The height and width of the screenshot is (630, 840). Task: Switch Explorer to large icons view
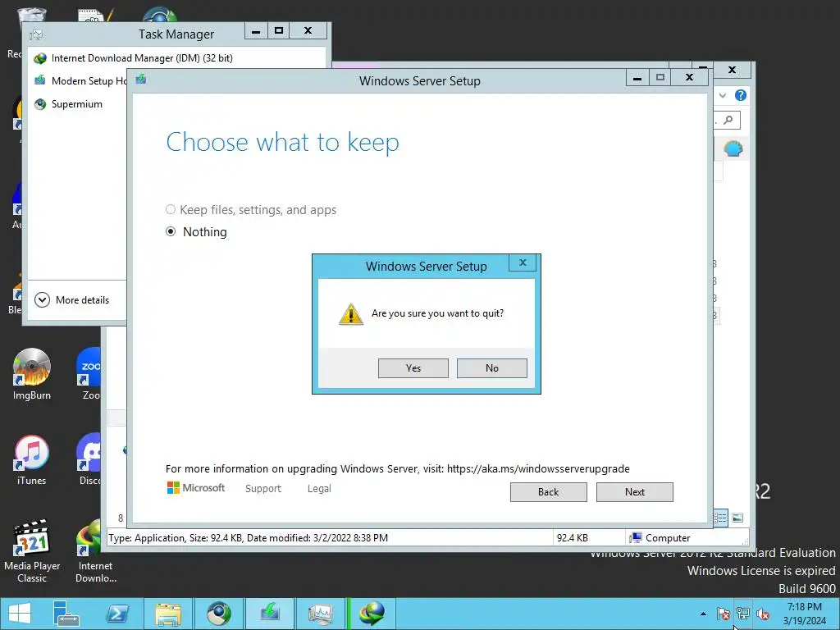737,518
